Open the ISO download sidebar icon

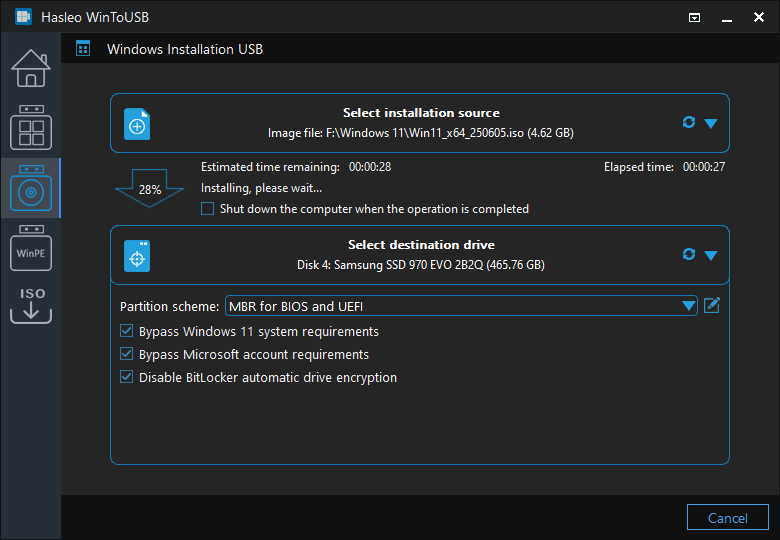pyautogui.click(x=30, y=306)
